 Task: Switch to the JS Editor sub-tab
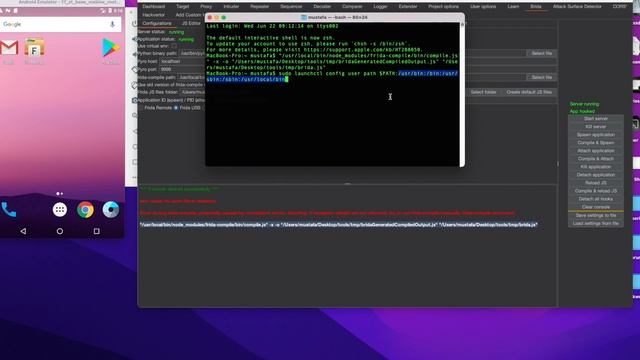(191, 23)
